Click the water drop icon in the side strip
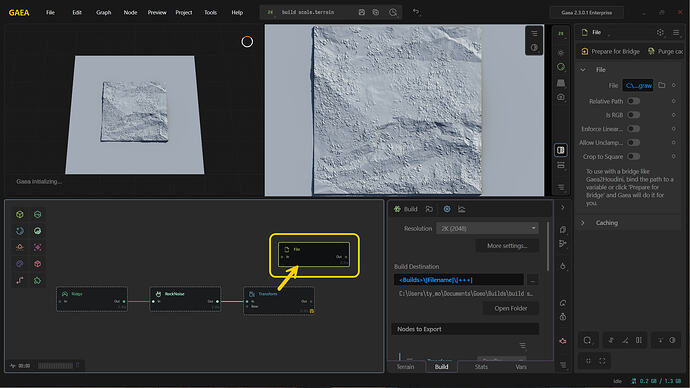The image size is (690, 388). (563, 266)
